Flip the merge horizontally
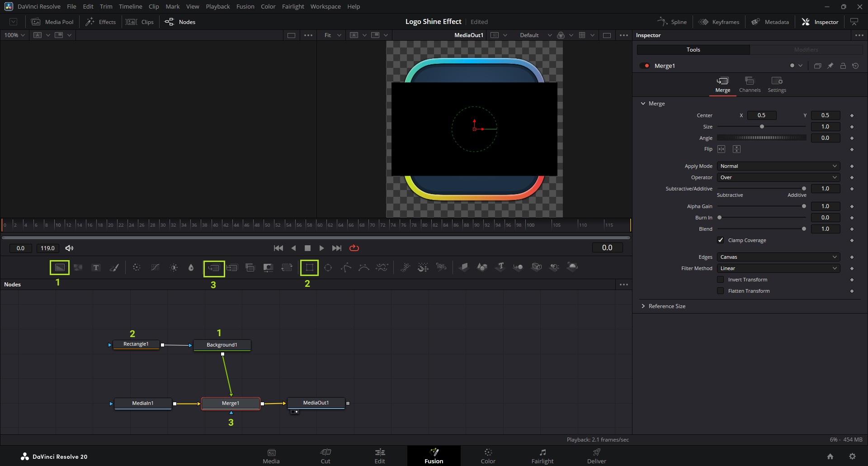The image size is (868, 466). coord(722,149)
